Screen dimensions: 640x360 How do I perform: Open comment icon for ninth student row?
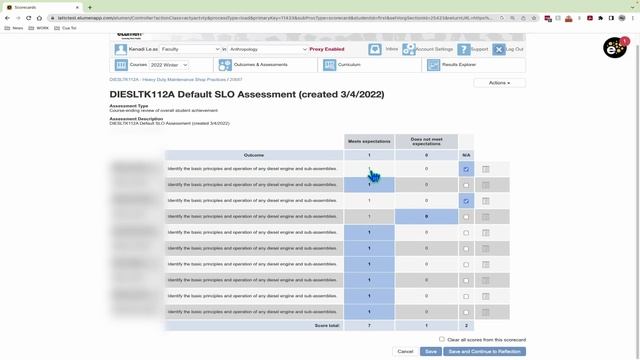(x=485, y=296)
